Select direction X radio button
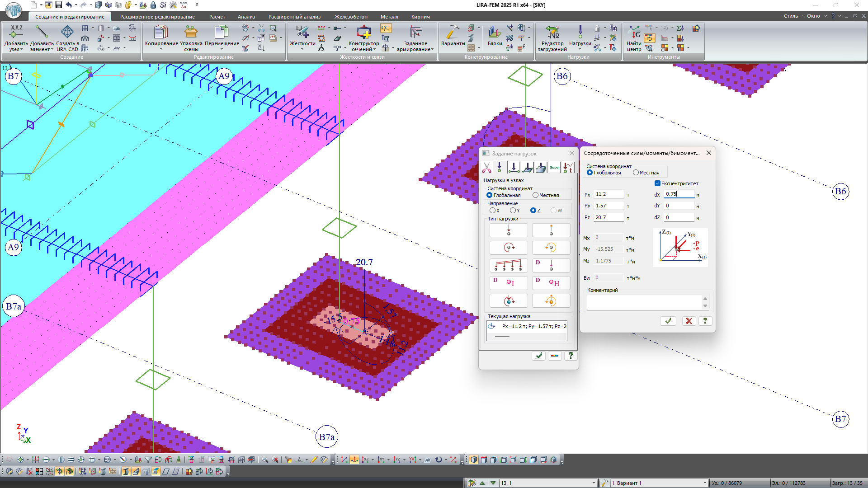This screenshot has width=868, height=488. [492, 211]
